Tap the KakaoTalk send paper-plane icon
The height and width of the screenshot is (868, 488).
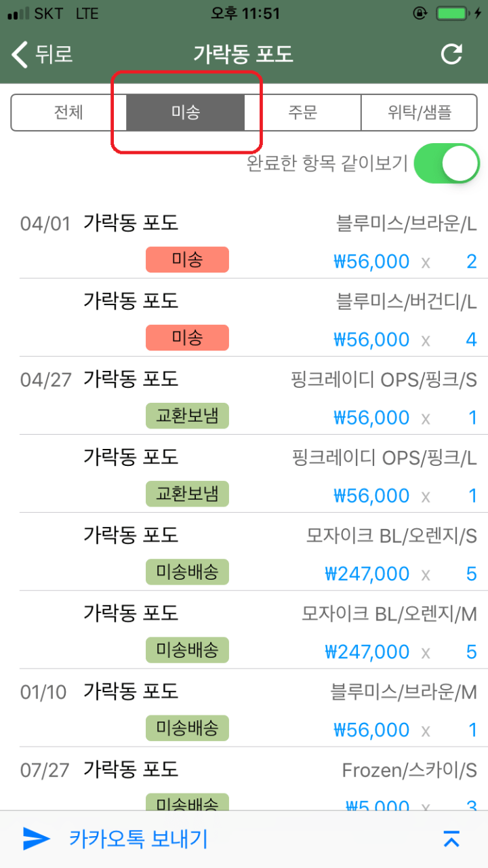tap(37, 839)
